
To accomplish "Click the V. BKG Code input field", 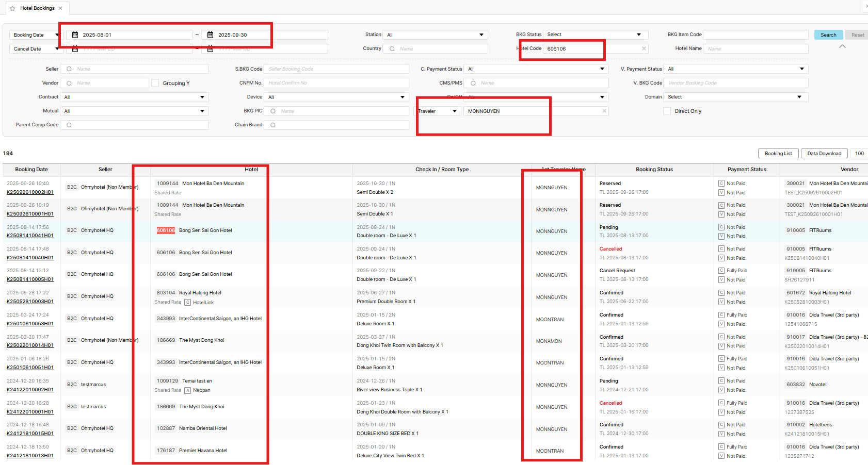I will (735, 83).
